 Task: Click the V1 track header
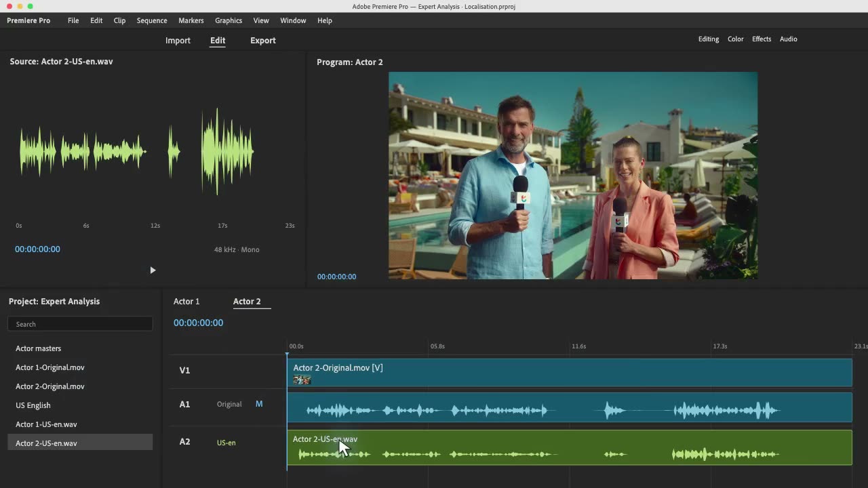[x=184, y=371]
